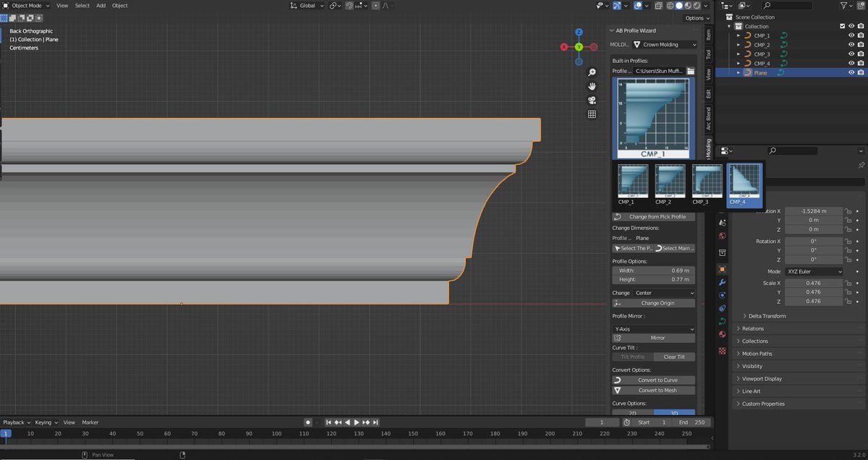Screen dimensions: 868x460
Task: Click the red X axis gizmo ball
Action: coord(565,48)
